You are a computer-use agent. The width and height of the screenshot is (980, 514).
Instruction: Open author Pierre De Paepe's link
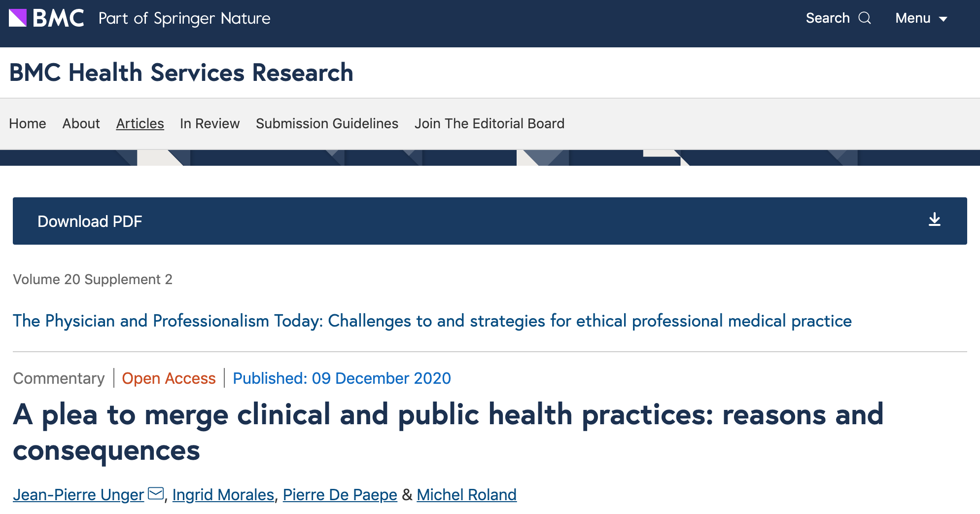(x=340, y=494)
